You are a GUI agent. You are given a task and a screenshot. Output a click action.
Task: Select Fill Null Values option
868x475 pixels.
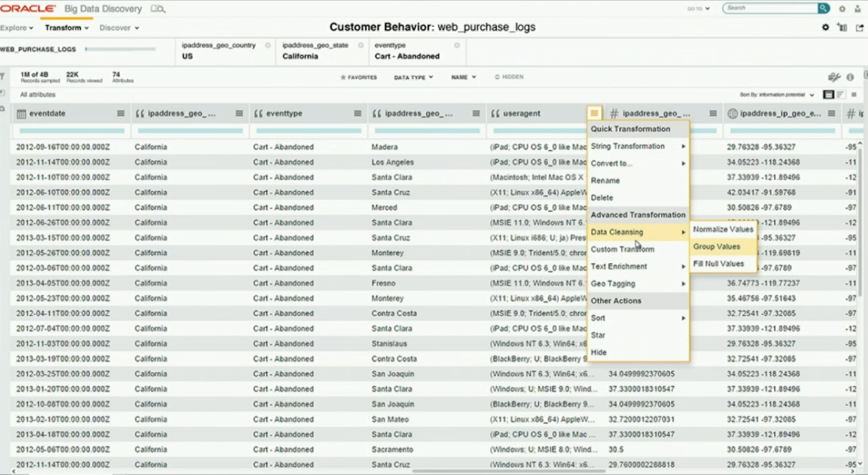(723, 263)
